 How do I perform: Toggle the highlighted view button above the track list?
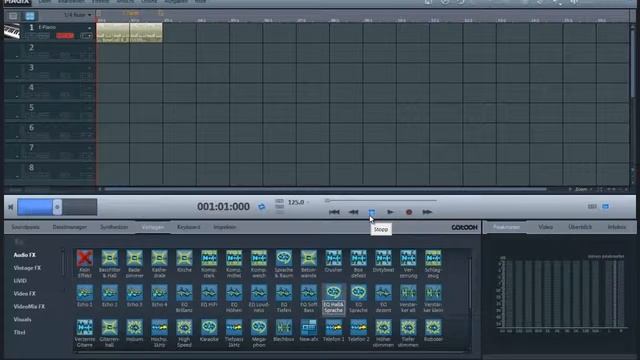[30, 16]
